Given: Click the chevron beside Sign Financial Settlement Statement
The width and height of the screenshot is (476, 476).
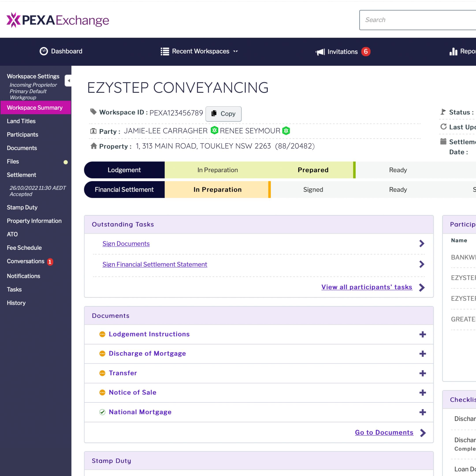Looking at the screenshot, I should [422, 264].
